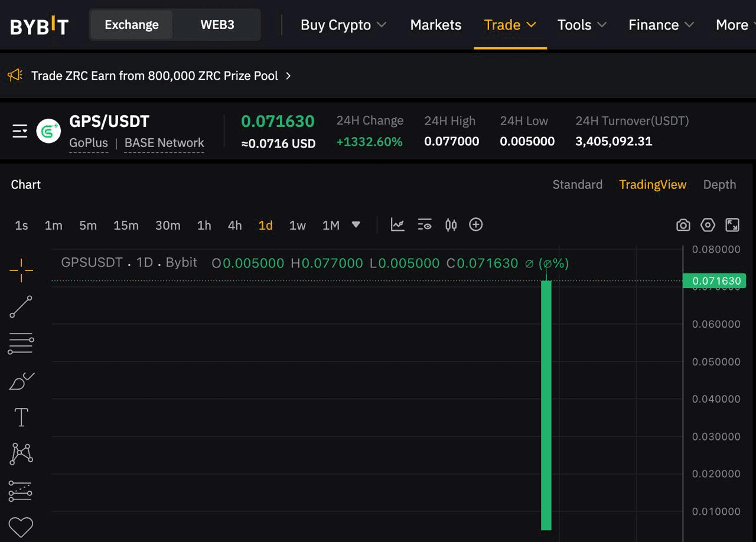This screenshot has height=542, width=756.
Task: Switch to Depth chart view
Action: pyautogui.click(x=719, y=185)
